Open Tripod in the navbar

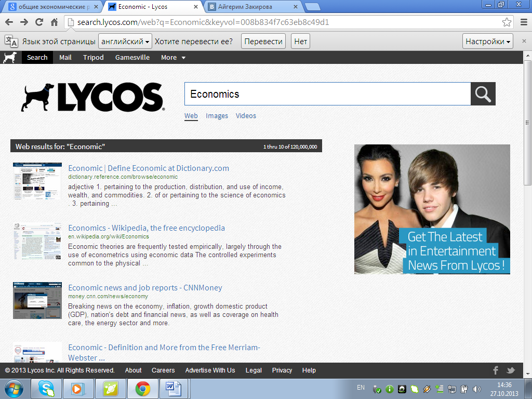coord(94,57)
